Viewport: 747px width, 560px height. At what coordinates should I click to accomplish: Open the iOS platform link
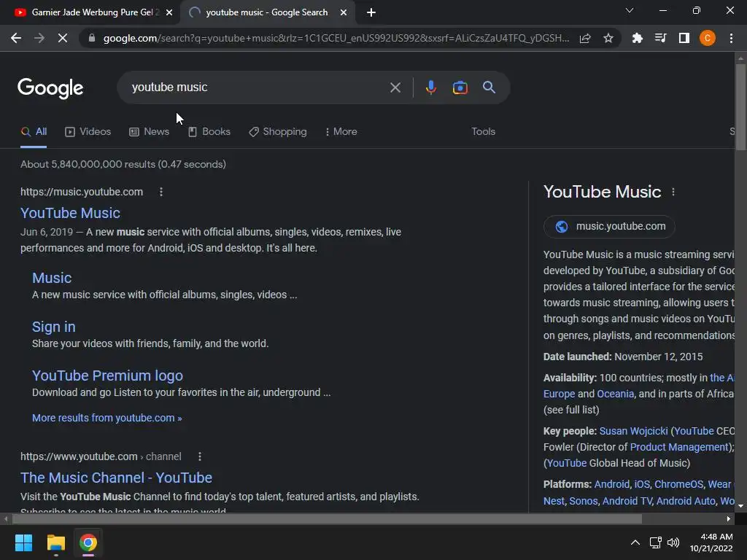coord(642,484)
